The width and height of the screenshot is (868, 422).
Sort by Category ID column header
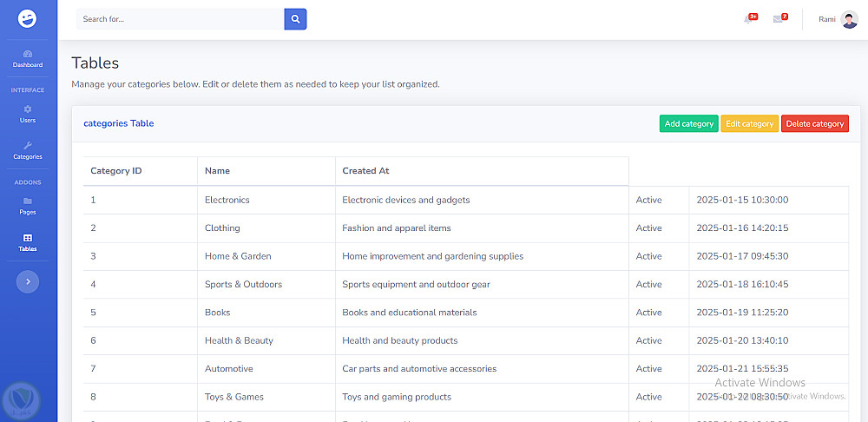point(116,171)
